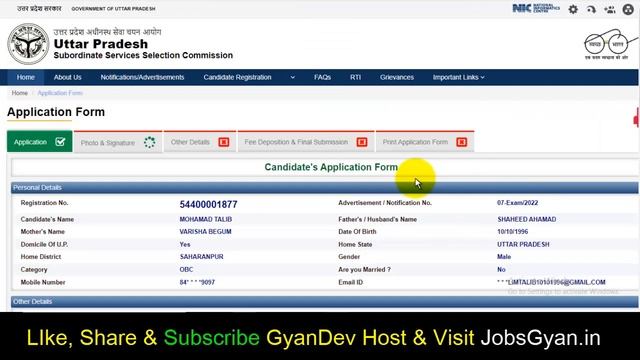Image resolution: width=640 pixels, height=360 pixels.
Task: Open the About Us menu item
Action: pos(68,77)
